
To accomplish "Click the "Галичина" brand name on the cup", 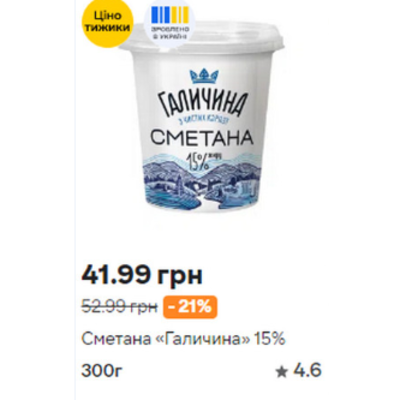I will (204, 103).
